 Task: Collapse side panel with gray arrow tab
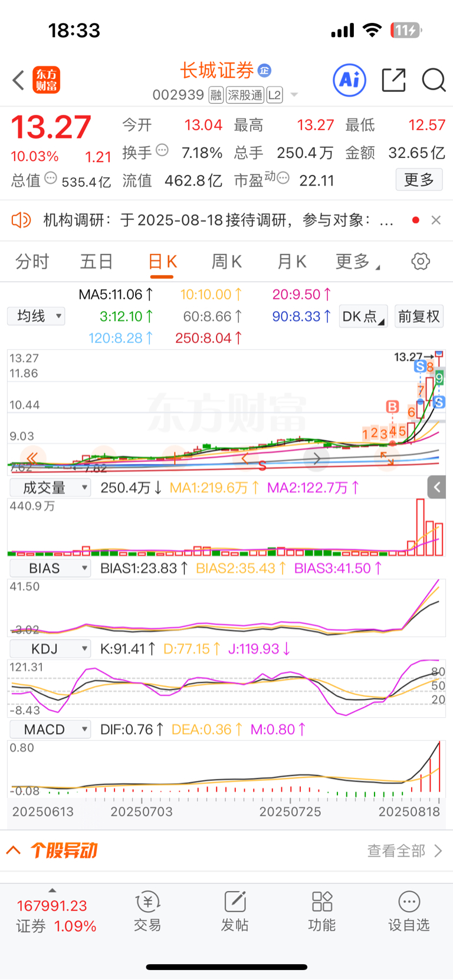click(436, 487)
